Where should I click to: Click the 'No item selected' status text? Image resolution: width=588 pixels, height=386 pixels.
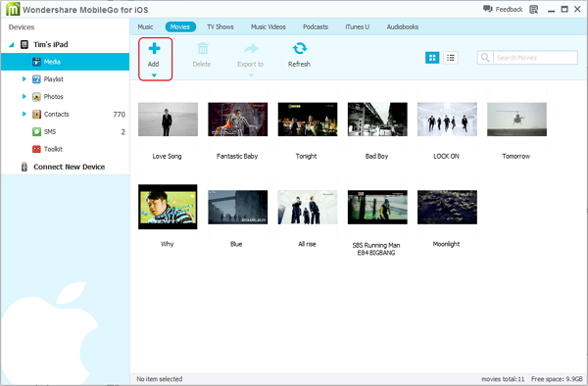click(160, 379)
